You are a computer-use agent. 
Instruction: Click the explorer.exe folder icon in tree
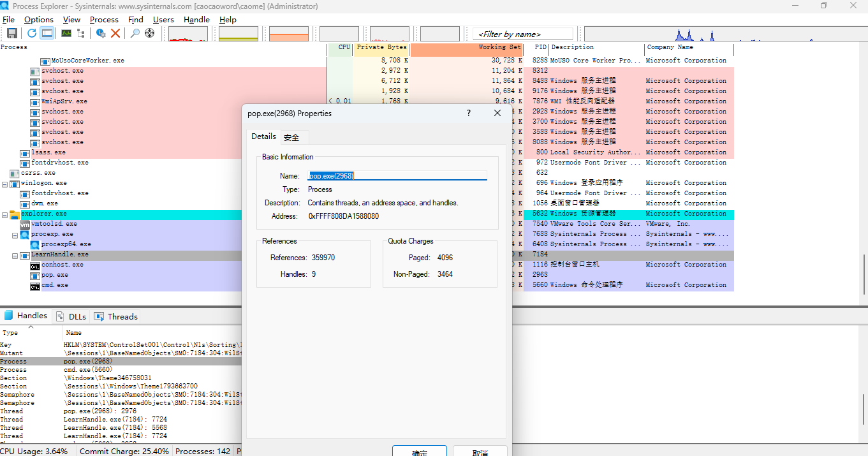click(15, 214)
